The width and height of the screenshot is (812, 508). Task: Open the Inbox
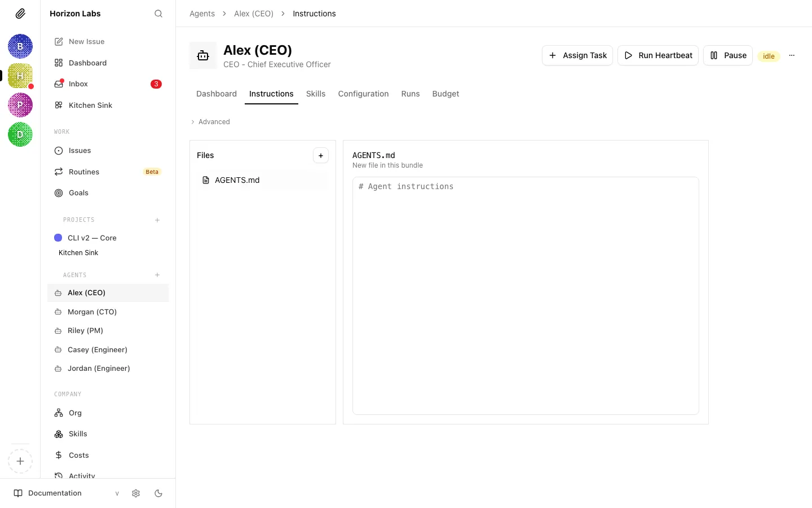tap(108, 84)
